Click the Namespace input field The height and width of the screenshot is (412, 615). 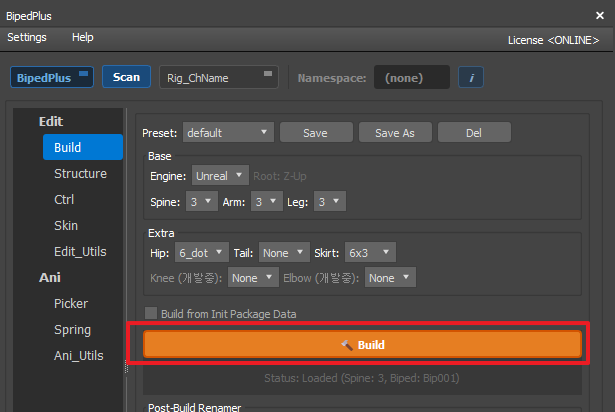(411, 77)
